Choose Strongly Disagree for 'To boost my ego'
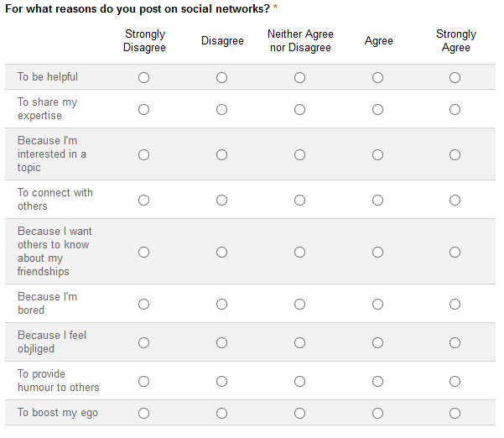 coord(143,413)
